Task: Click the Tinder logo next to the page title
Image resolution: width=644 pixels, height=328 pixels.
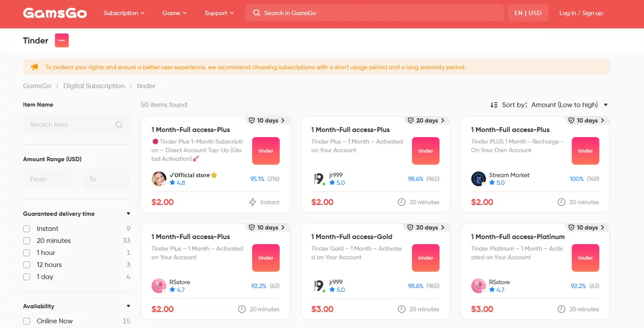Action: click(x=62, y=40)
